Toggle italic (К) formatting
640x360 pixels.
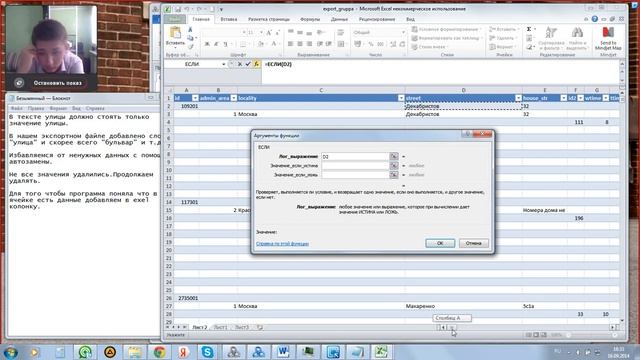pos(216,44)
